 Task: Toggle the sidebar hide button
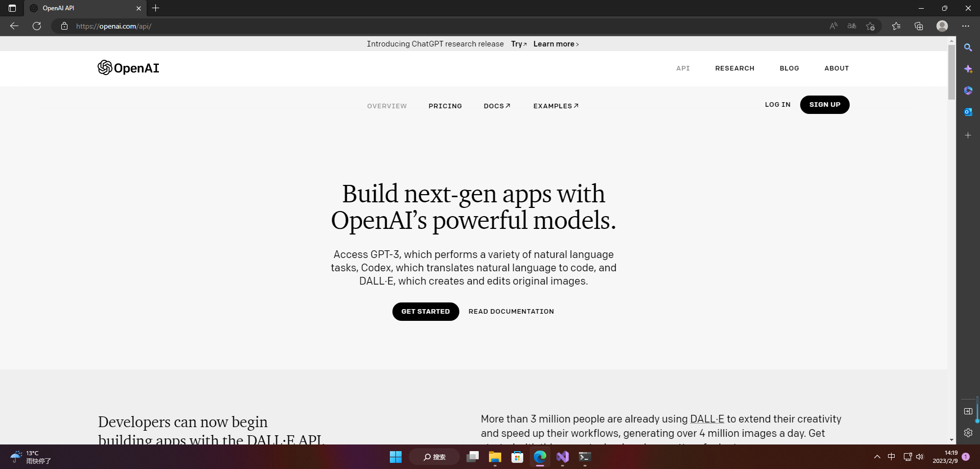click(x=968, y=411)
